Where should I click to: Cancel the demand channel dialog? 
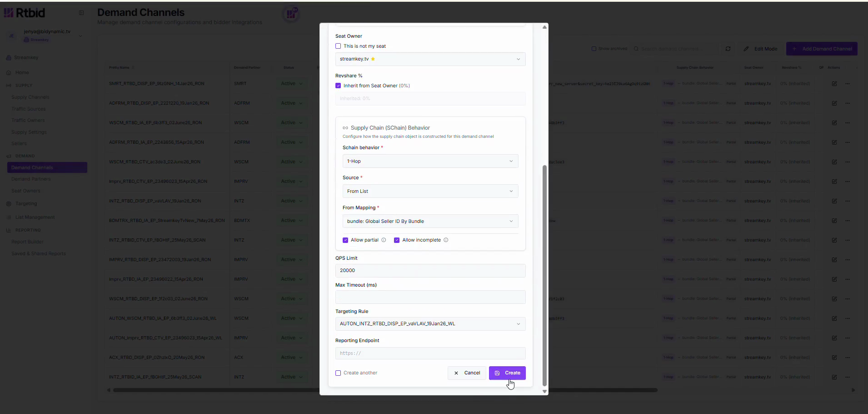[x=467, y=373]
